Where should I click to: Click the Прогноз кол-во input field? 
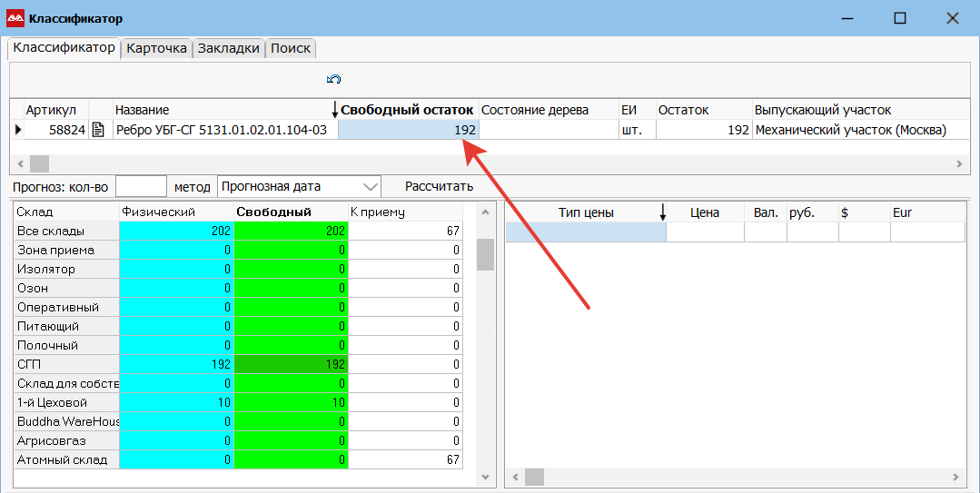point(141,186)
